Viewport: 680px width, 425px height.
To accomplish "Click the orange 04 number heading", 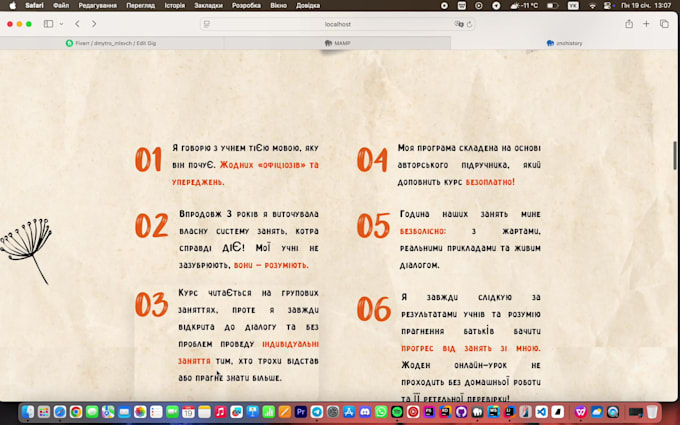I will 372,159.
